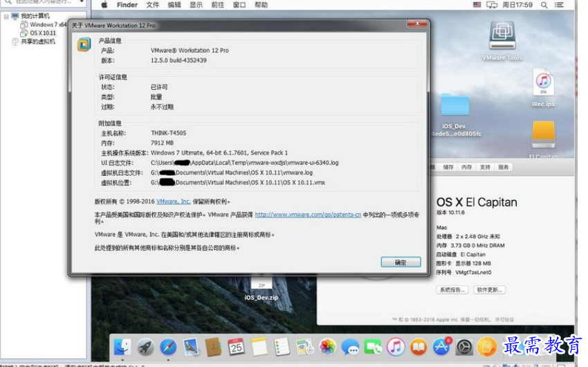Click US flag input source icon
Image resolution: width=588 pixels, height=367 pixels.
pos(477,5)
